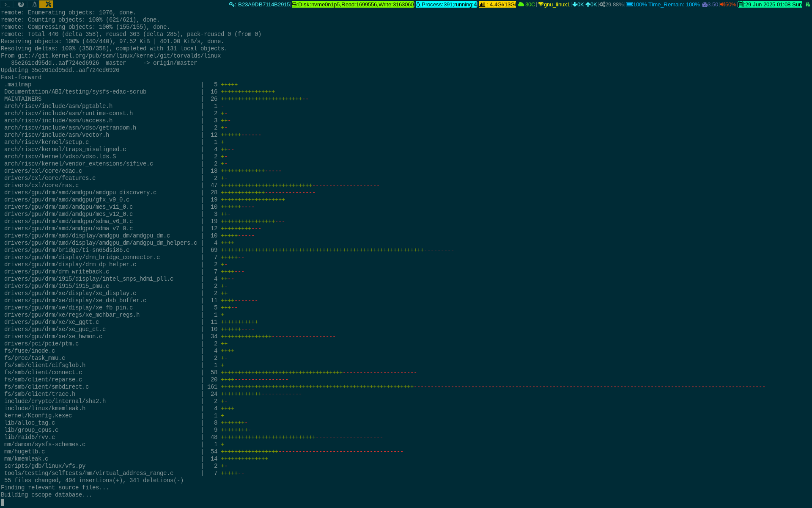Click tools/testing/selftests/mm/virtual_address_range.c path
Screen dimensions: 812x508
pyautogui.click(x=89, y=473)
